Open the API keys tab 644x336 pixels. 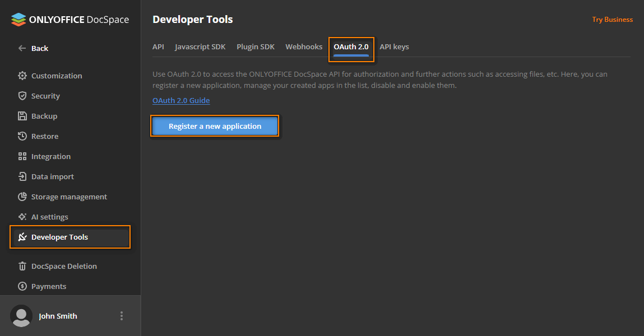394,46
